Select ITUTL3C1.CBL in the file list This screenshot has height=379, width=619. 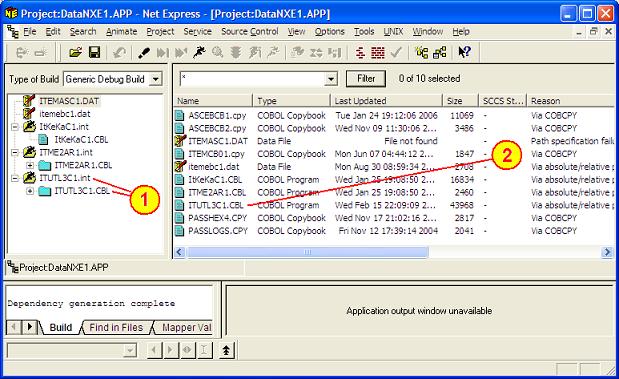click(x=216, y=205)
